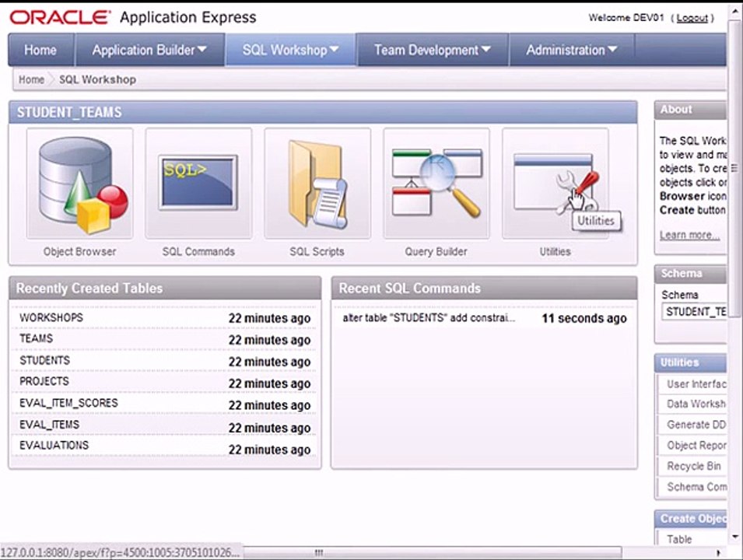
Task: Click the Learn more link
Action: (x=689, y=235)
